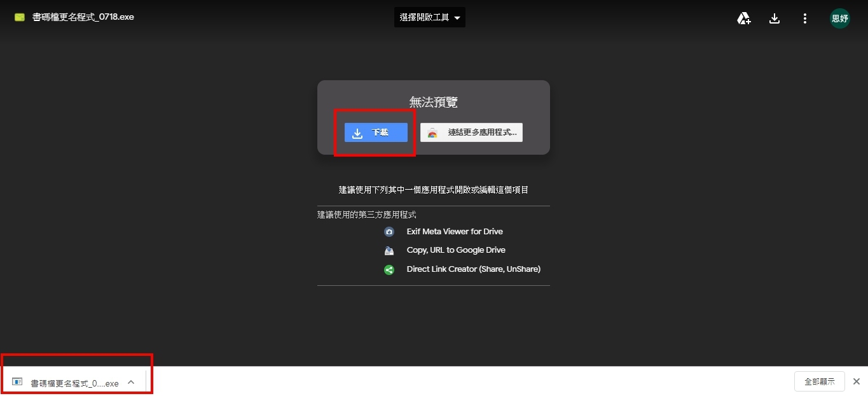Image resolution: width=868 pixels, height=396 pixels.
Task: Click the 全部顯示 button
Action: (x=819, y=381)
